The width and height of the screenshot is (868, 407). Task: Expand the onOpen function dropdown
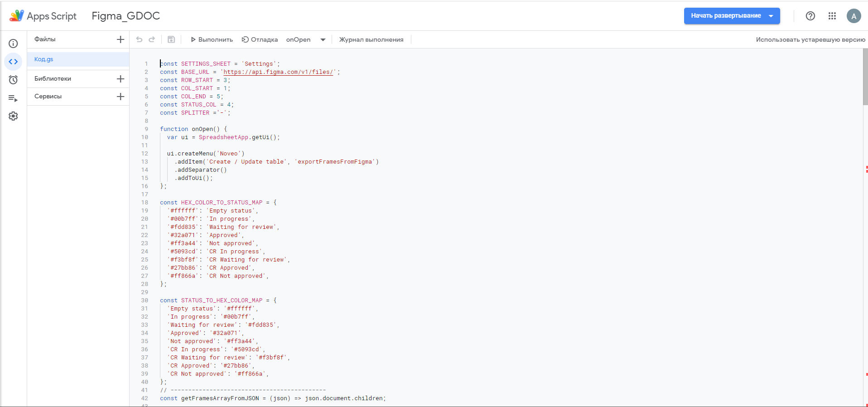pyautogui.click(x=323, y=40)
